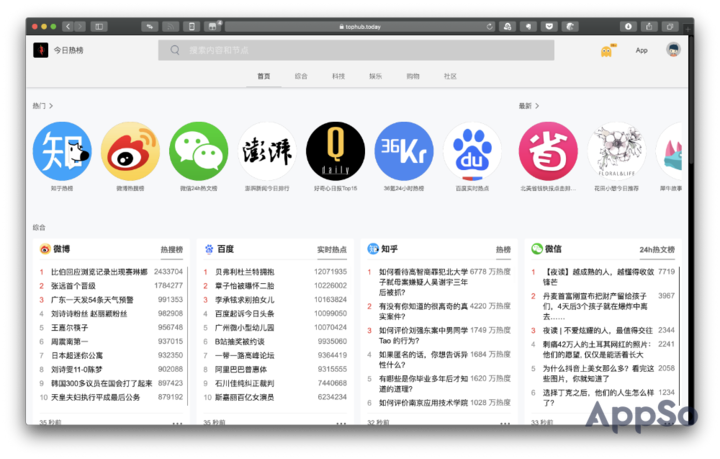
Task: Open 百度 item 阿里巴巴普惠体
Action: click(x=241, y=369)
